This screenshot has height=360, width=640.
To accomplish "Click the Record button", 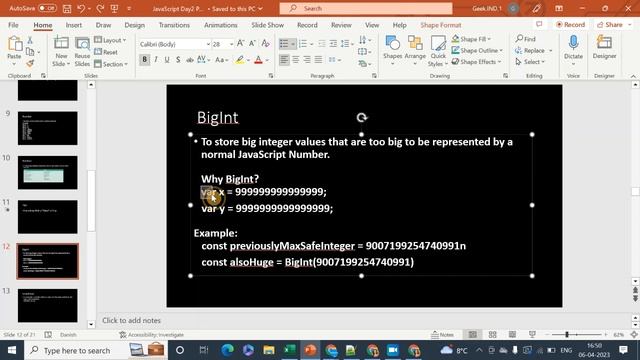I will click(570, 24).
